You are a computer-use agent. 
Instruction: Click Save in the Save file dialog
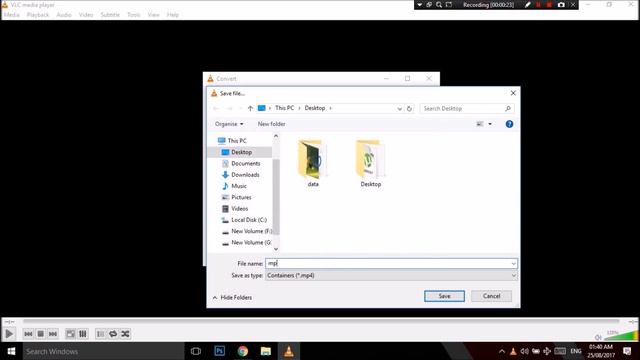[x=444, y=296]
